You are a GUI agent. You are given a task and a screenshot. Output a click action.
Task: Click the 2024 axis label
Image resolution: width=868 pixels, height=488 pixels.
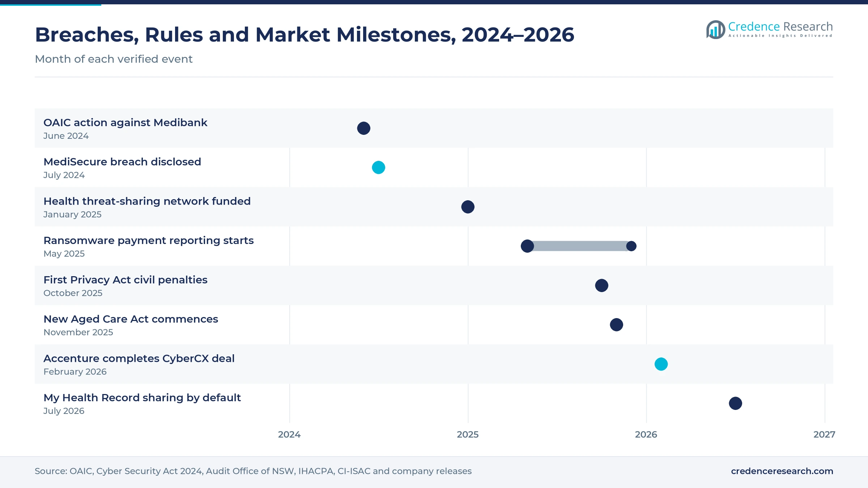tap(289, 435)
